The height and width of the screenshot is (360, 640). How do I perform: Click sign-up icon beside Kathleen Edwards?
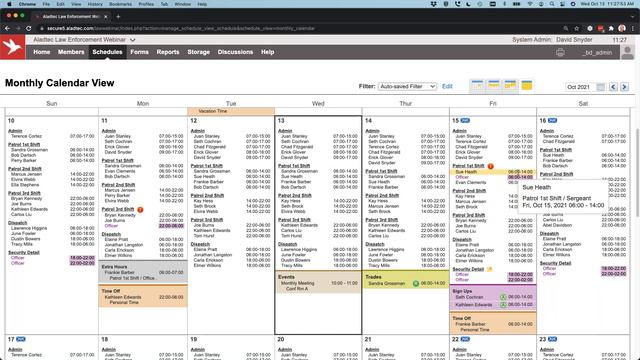coord(503,305)
